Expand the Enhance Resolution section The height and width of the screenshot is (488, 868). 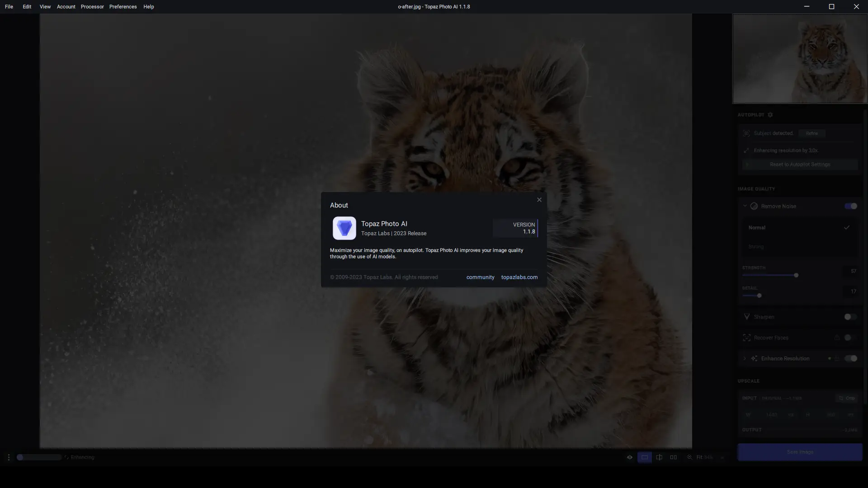(745, 358)
